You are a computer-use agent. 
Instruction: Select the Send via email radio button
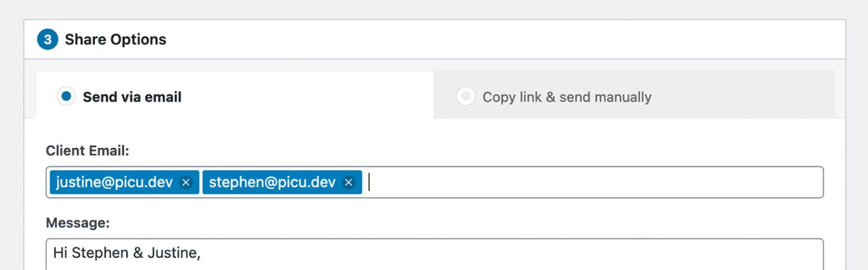click(x=66, y=97)
